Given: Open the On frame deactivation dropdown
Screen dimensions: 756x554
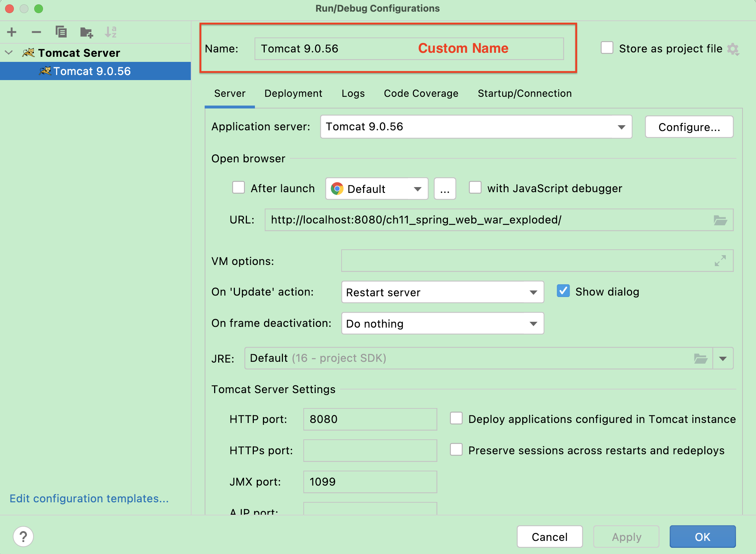Looking at the screenshot, I should [x=442, y=323].
